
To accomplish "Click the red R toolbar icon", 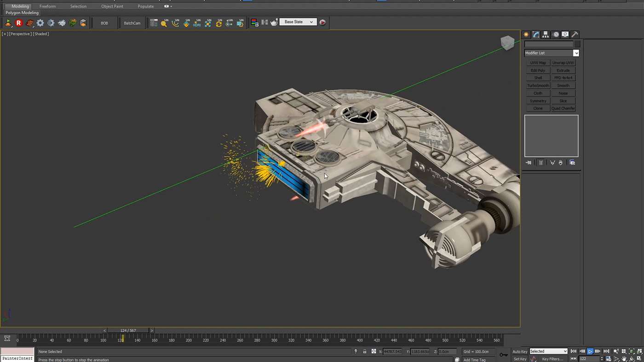I will [x=19, y=23].
